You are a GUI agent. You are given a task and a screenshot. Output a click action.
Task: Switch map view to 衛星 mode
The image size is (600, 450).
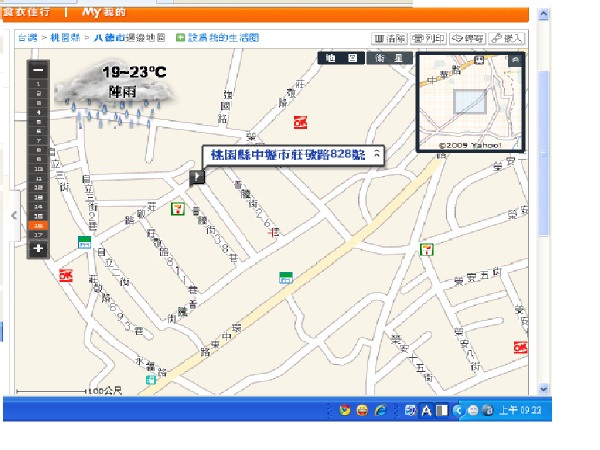tap(390, 58)
